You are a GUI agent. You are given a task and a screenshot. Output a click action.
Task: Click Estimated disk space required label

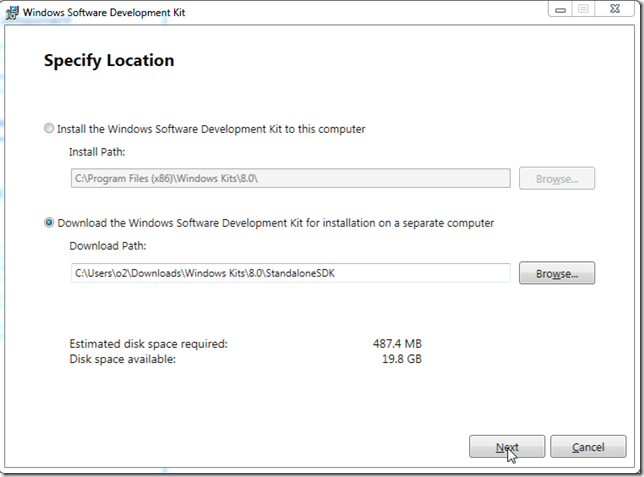click(x=148, y=343)
